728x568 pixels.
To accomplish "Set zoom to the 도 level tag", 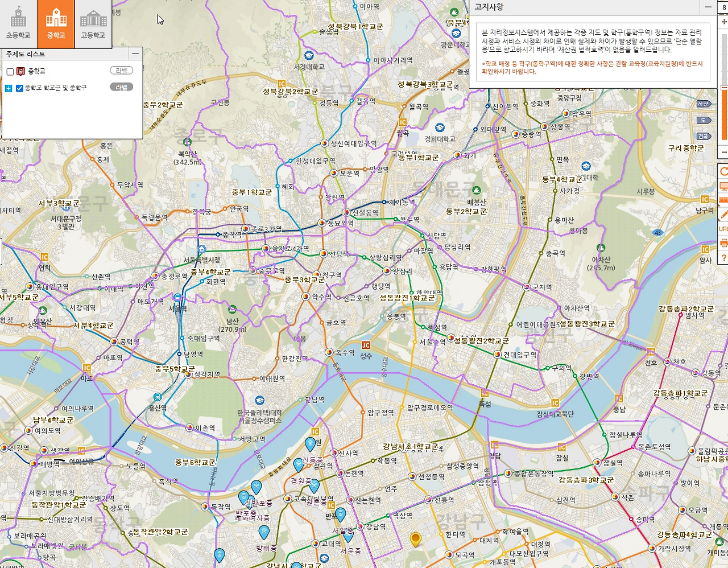I will [x=704, y=120].
